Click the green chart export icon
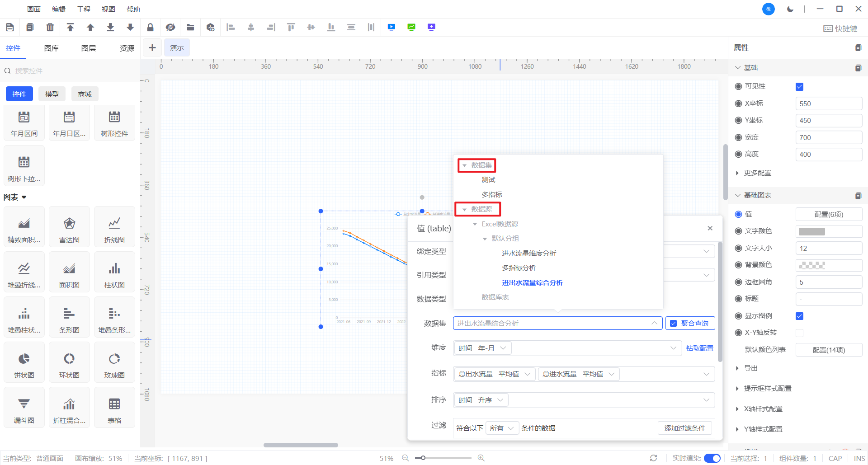The image size is (868, 465). tap(411, 27)
